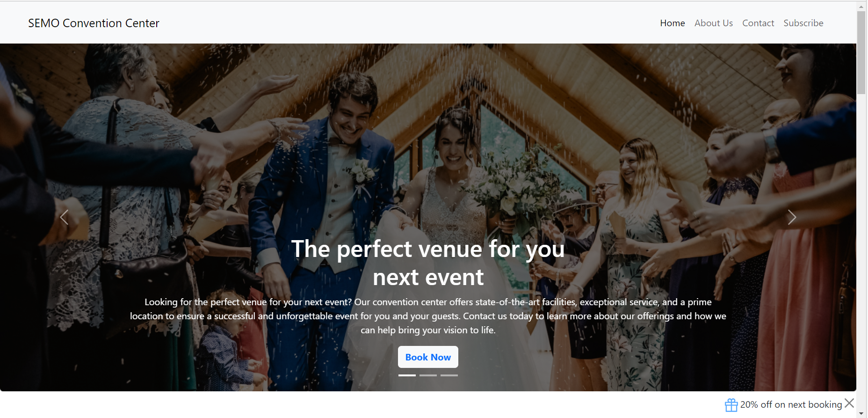868x418 pixels.
Task: Open SEMO Convention Center brand link
Action: [x=94, y=23]
